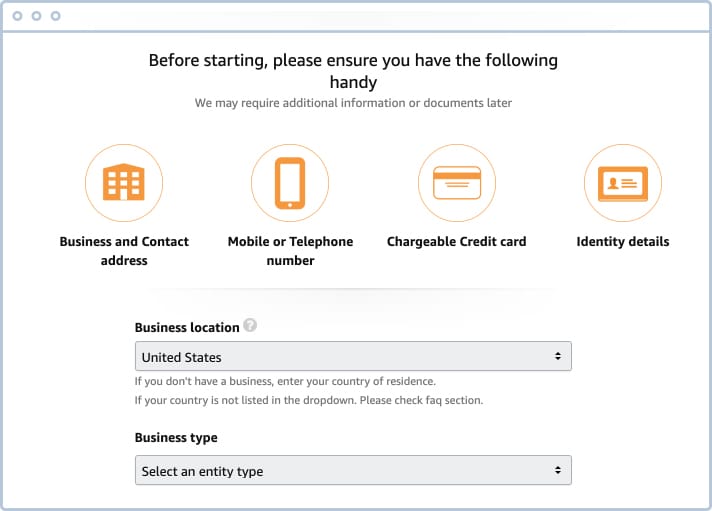The height and width of the screenshot is (511, 712).
Task: Open the Select an entity type dropdown
Action: pyautogui.click(x=353, y=471)
